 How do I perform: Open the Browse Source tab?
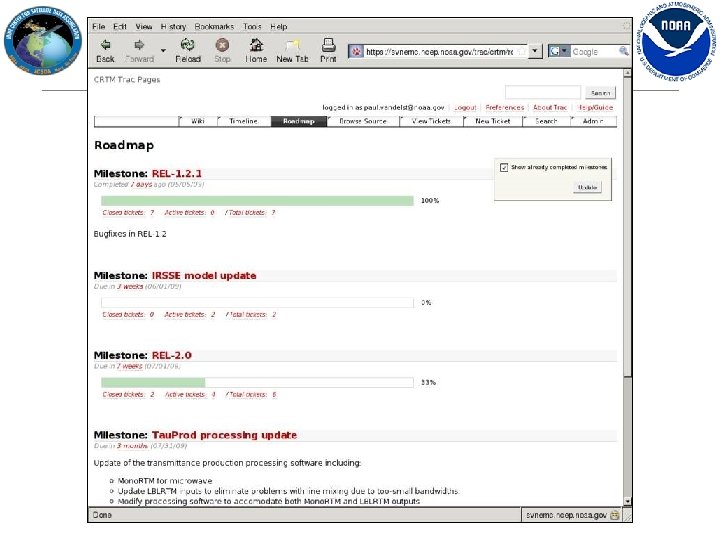(363, 121)
